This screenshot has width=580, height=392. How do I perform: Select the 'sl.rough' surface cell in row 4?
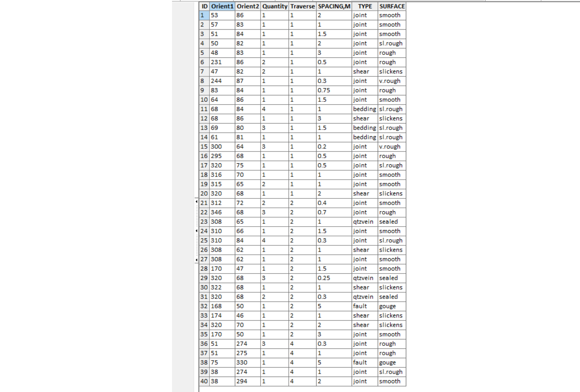(392, 43)
